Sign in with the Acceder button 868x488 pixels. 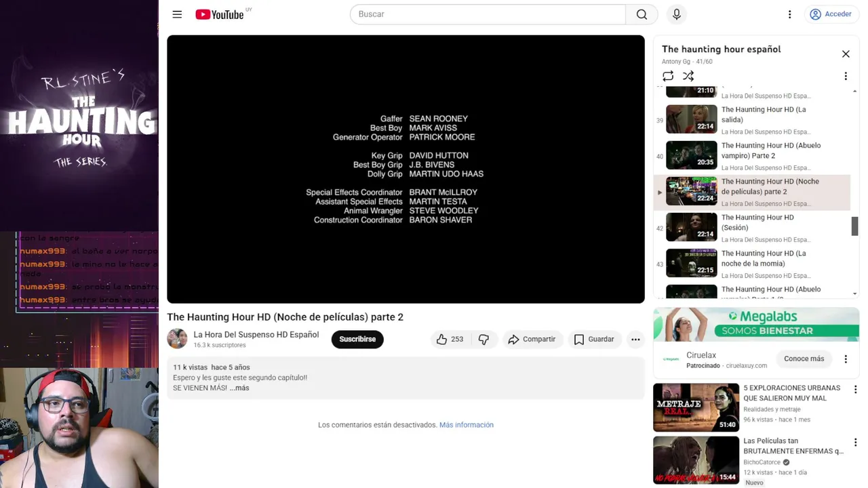[x=831, y=14]
